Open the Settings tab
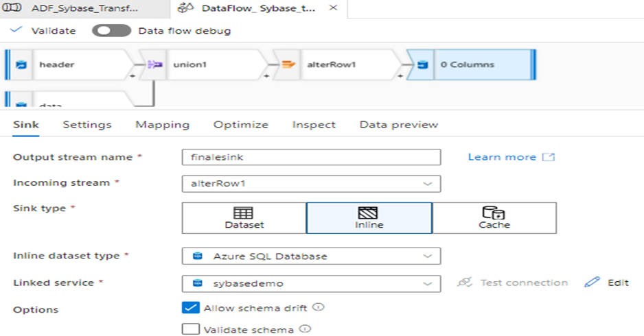Viewport: 644px width, 336px height. click(87, 124)
